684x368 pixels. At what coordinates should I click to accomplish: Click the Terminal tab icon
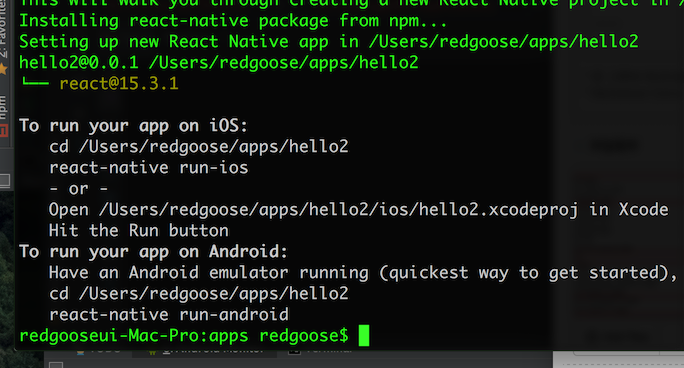294,350
